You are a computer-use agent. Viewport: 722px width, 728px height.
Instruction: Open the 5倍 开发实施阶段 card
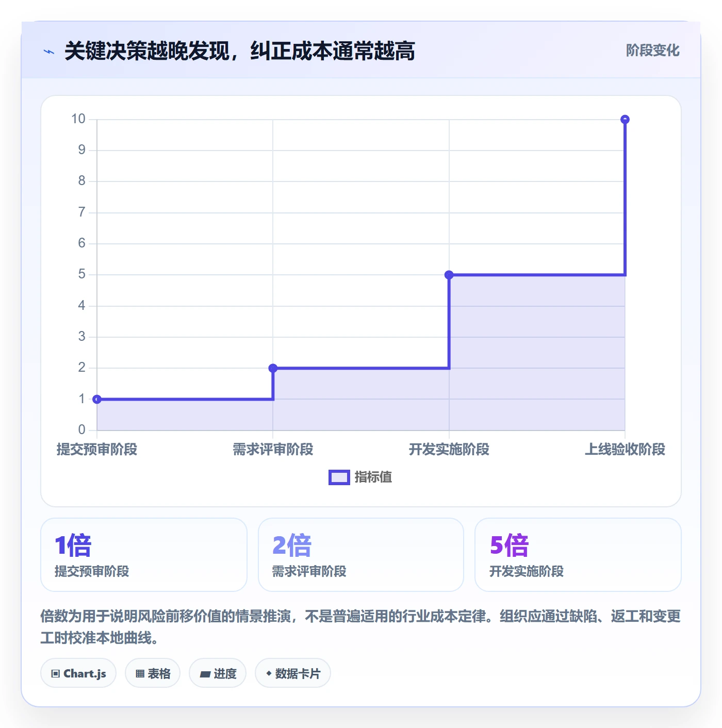[578, 555]
